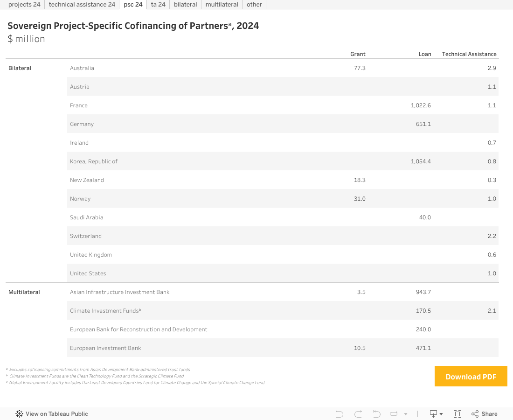The width and height of the screenshot is (513, 420).
Task: Click the Tableau logo icon
Action: click(x=20, y=414)
